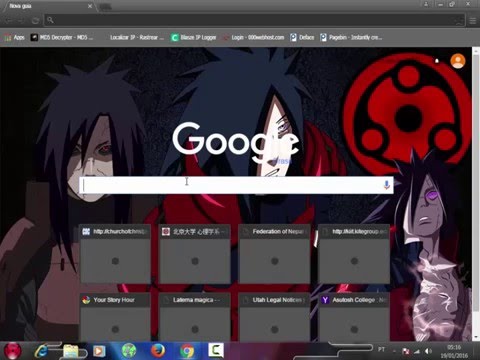Open a new tab with the new-tab button
This screenshot has width=480, height=360.
(105, 7)
